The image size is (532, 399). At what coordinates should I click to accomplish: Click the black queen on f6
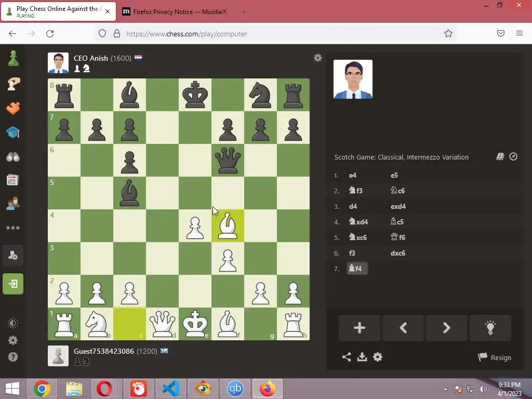[228, 160]
